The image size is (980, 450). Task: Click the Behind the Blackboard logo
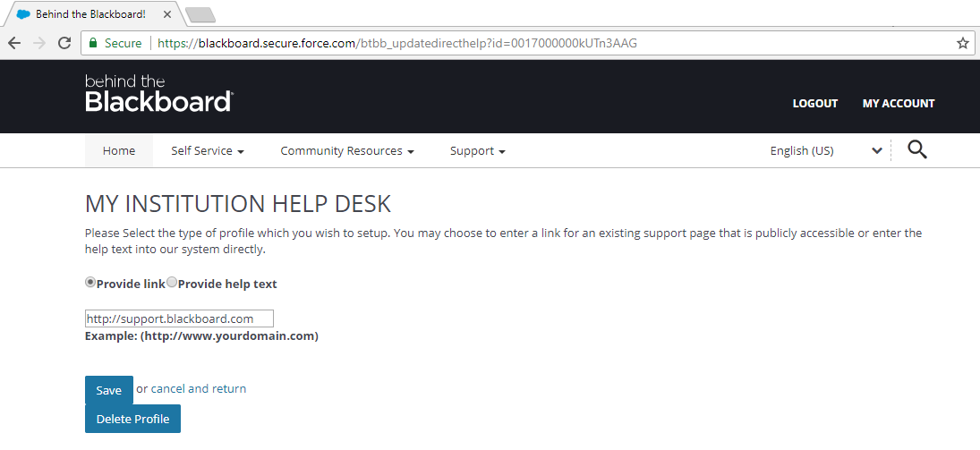[158, 94]
